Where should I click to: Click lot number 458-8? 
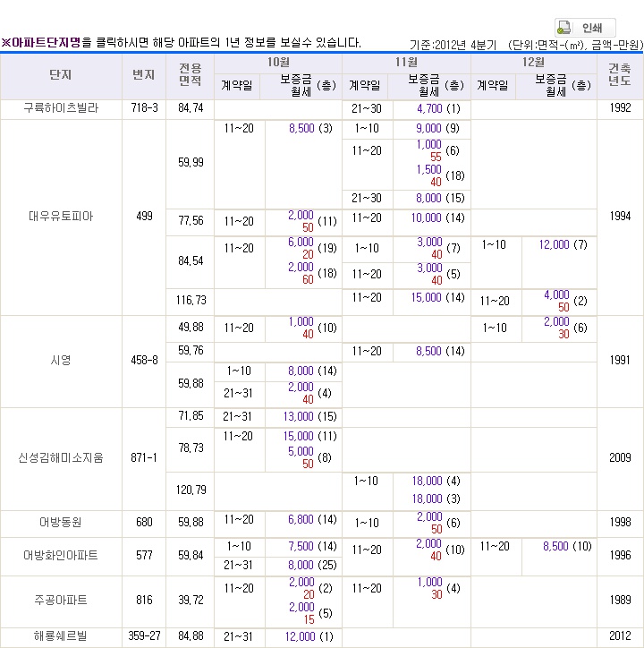144,361
